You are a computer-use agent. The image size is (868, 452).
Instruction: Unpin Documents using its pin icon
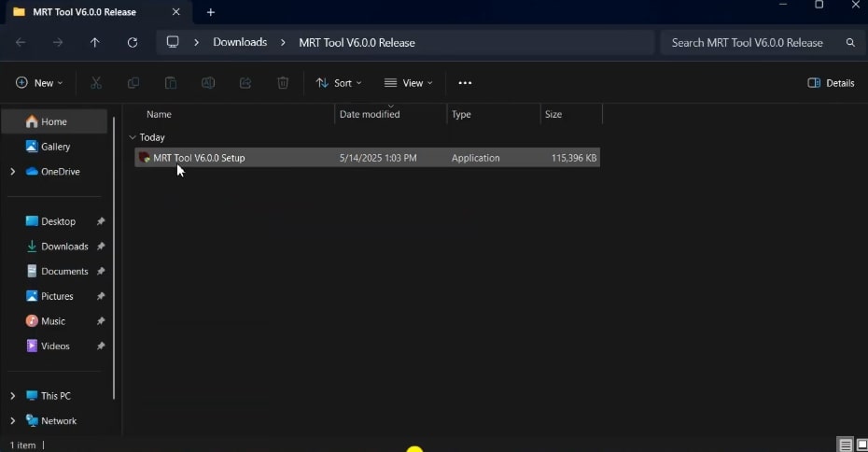(101, 272)
